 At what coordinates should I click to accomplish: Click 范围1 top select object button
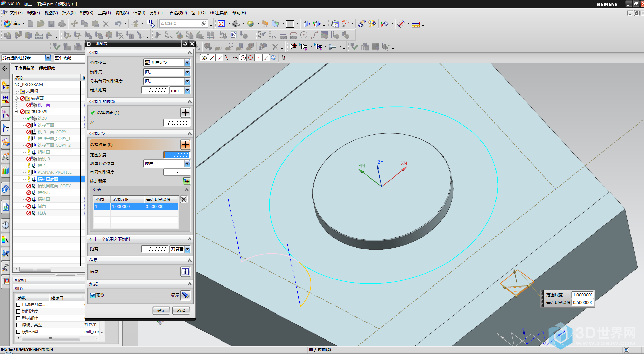pyautogui.click(x=185, y=112)
